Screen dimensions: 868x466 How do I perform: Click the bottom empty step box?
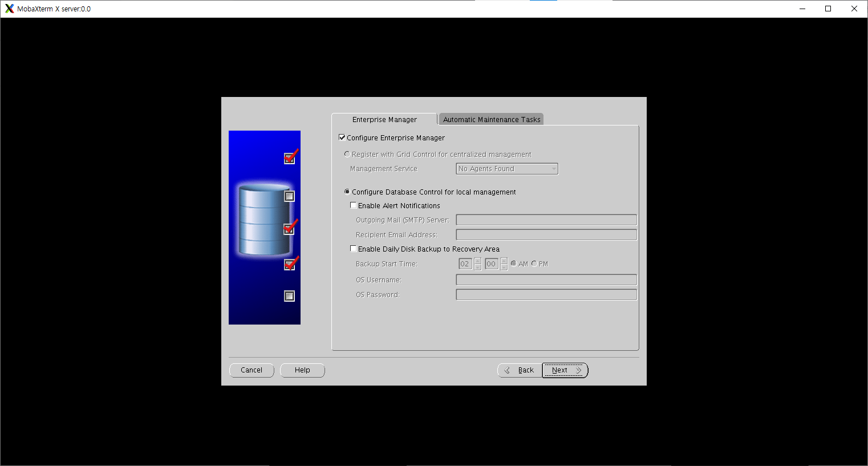pyautogui.click(x=290, y=296)
